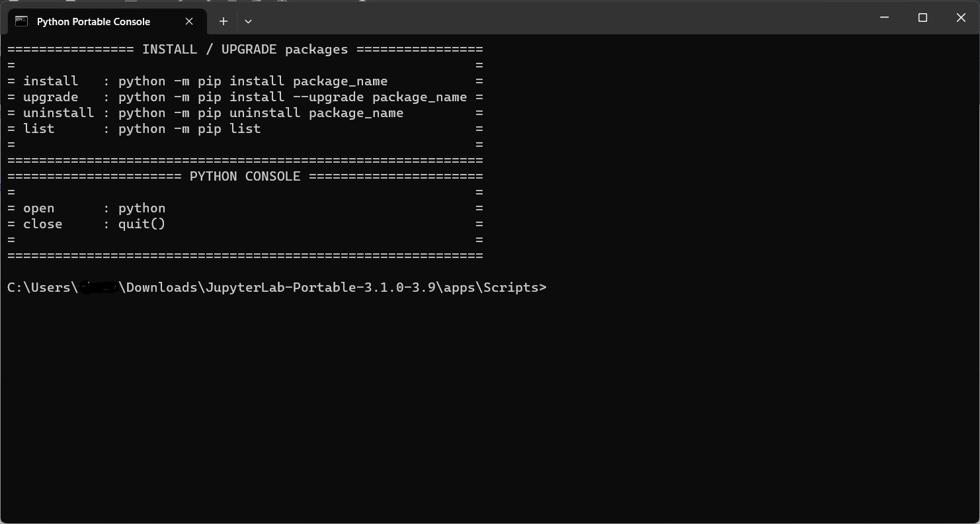Open a new terminal tab
The width and height of the screenshot is (980, 524).
(223, 21)
